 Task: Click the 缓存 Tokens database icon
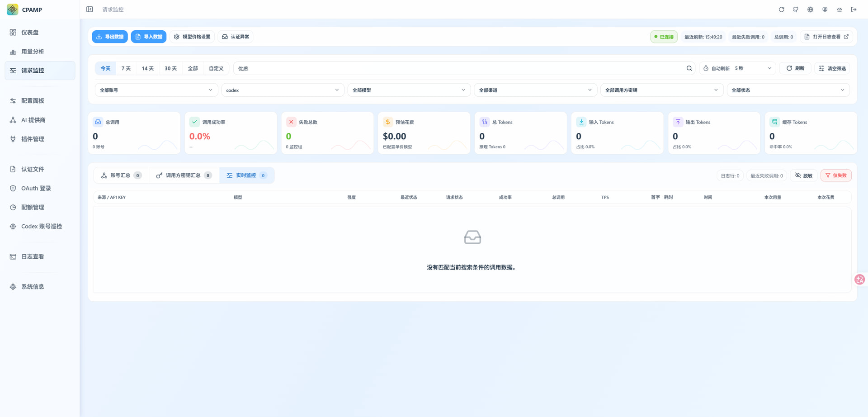click(774, 122)
